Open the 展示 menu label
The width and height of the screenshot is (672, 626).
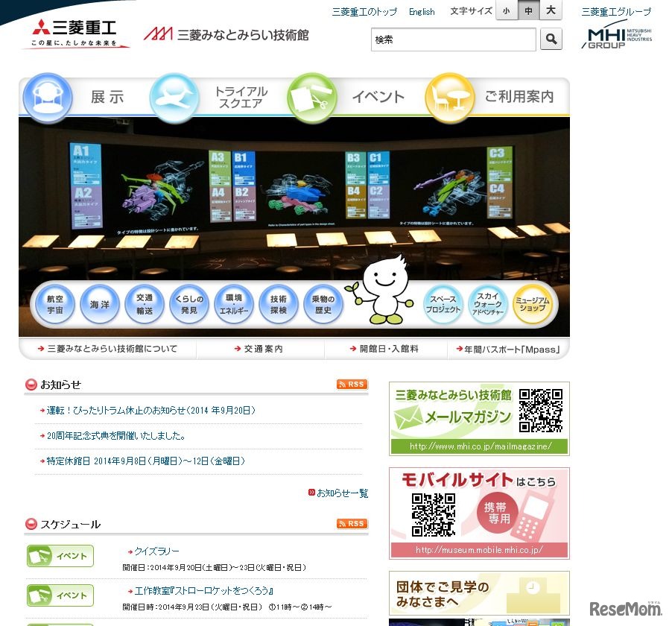tap(107, 98)
